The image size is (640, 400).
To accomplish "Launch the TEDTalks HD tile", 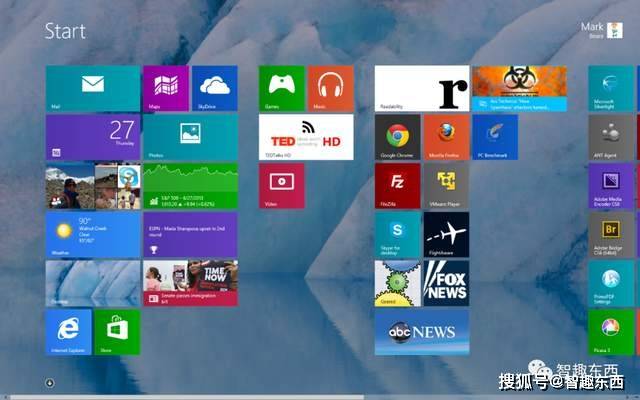I will (x=306, y=137).
